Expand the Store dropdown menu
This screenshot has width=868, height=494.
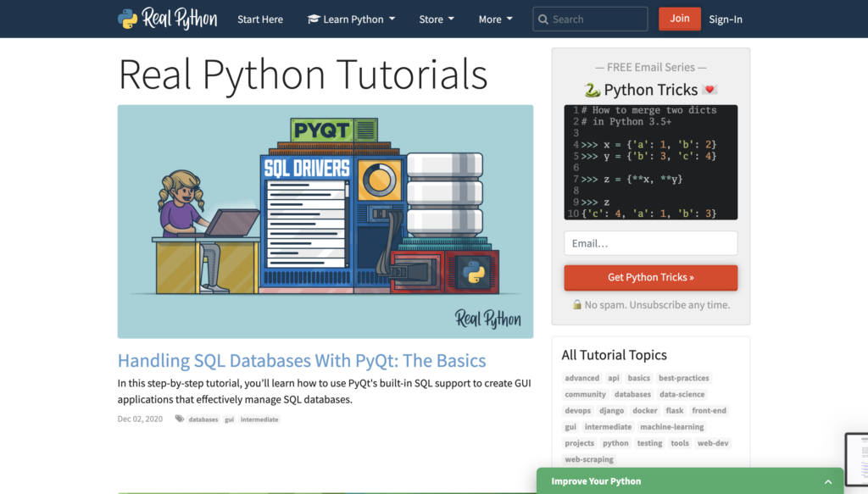437,19
